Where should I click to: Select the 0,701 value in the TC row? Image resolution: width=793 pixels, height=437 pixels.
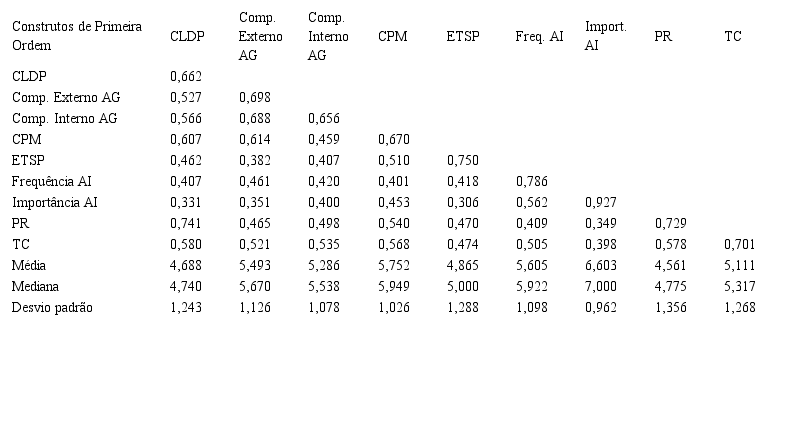click(x=740, y=244)
